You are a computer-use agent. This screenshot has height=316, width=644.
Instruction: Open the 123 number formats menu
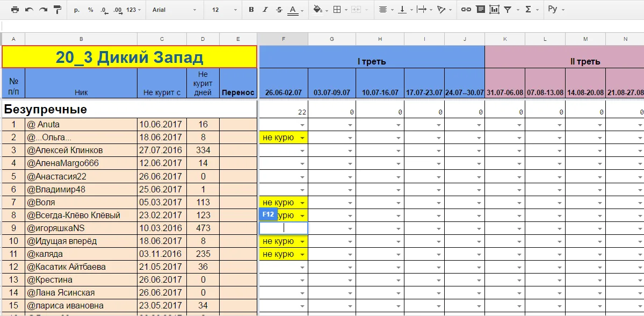coord(134,10)
